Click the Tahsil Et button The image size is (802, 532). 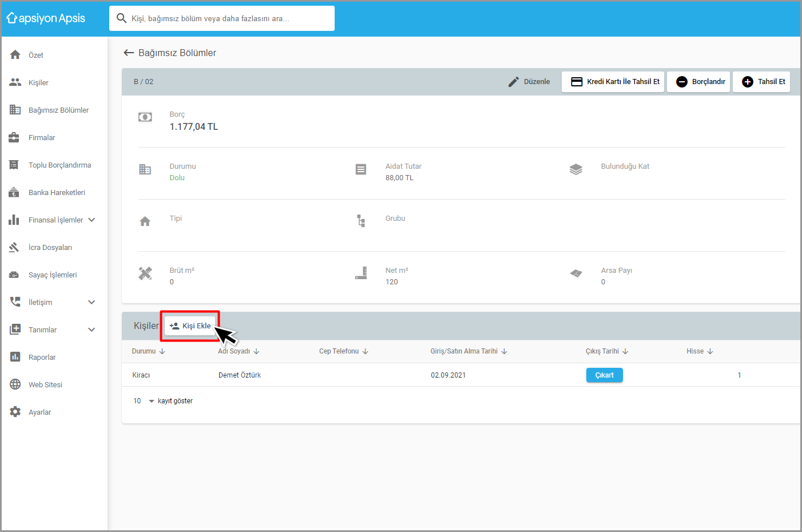click(761, 82)
